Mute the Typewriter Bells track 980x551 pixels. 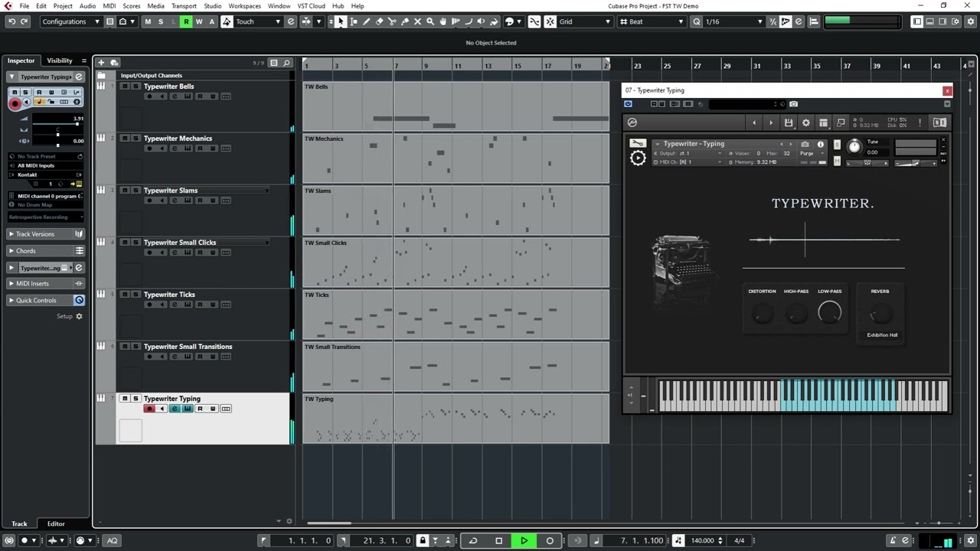125,86
